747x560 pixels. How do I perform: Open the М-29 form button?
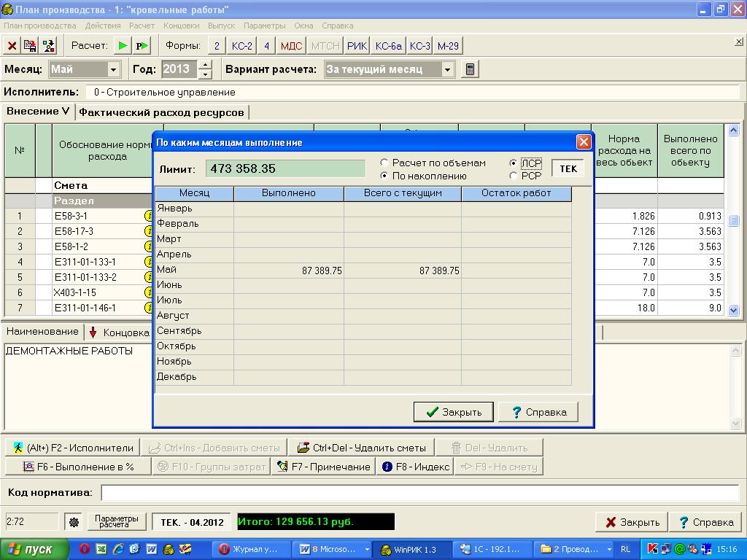[448, 46]
